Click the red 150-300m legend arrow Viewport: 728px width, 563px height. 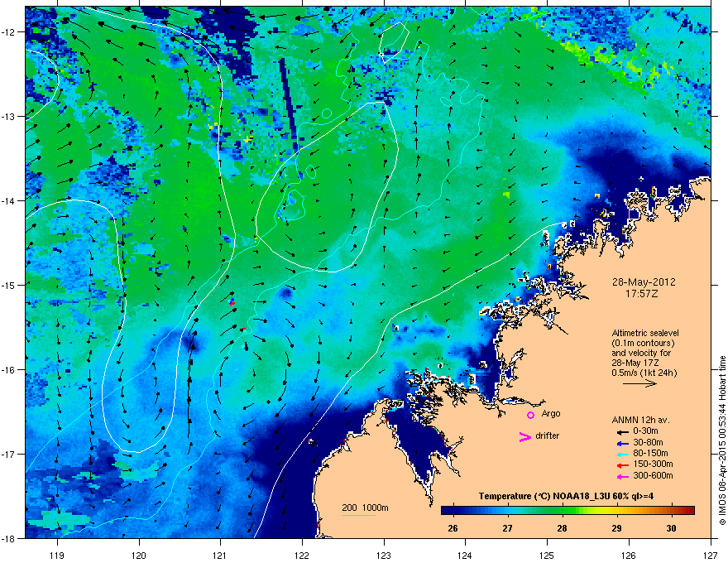coord(622,465)
